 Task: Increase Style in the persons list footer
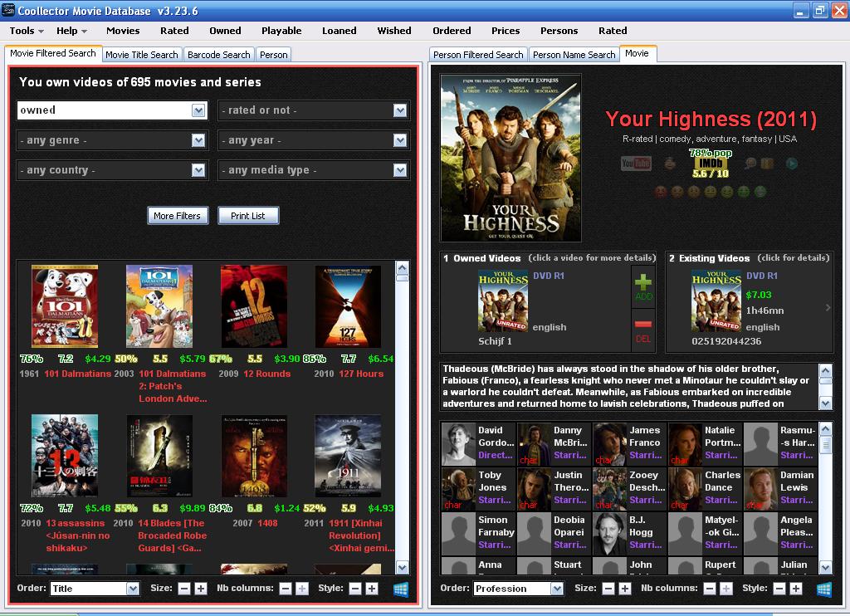[795, 589]
